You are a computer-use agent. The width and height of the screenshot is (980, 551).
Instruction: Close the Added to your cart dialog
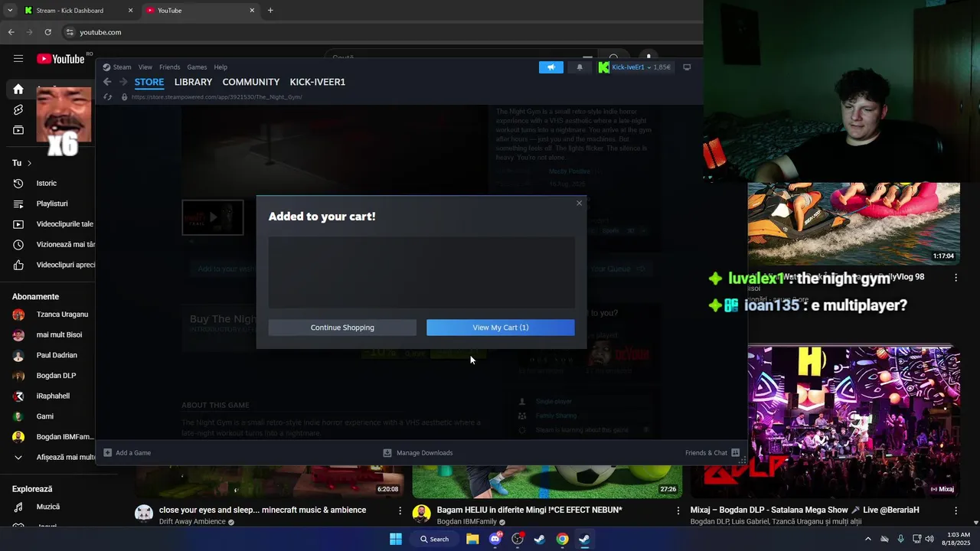pos(579,203)
